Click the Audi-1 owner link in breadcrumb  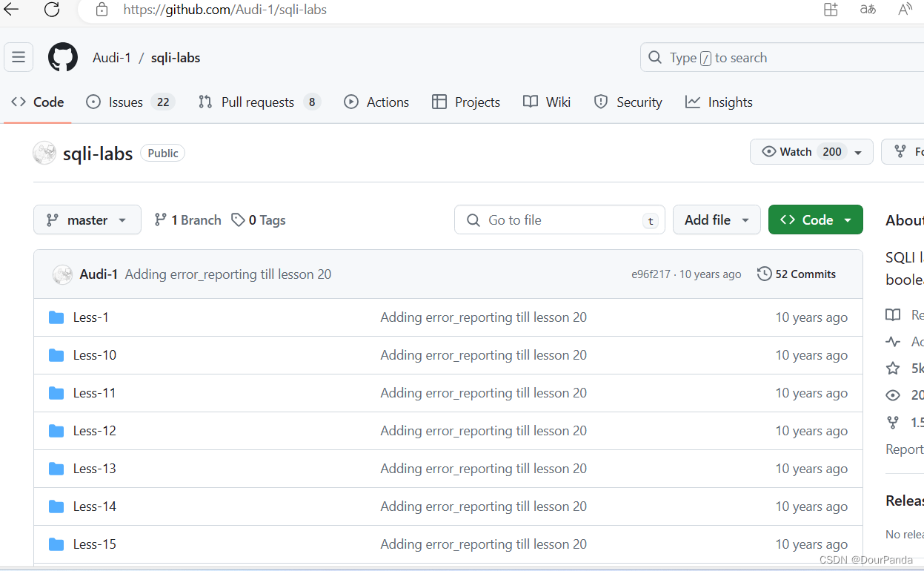click(x=112, y=58)
